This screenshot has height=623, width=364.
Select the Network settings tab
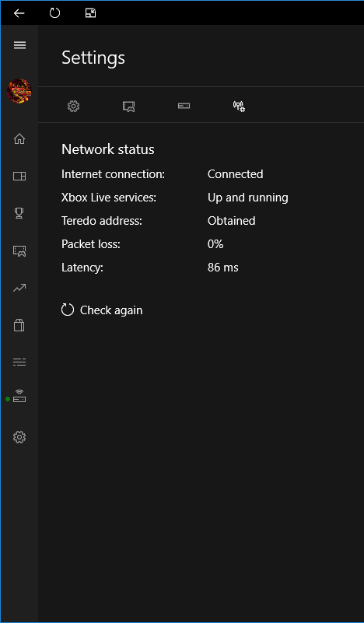coord(239,106)
